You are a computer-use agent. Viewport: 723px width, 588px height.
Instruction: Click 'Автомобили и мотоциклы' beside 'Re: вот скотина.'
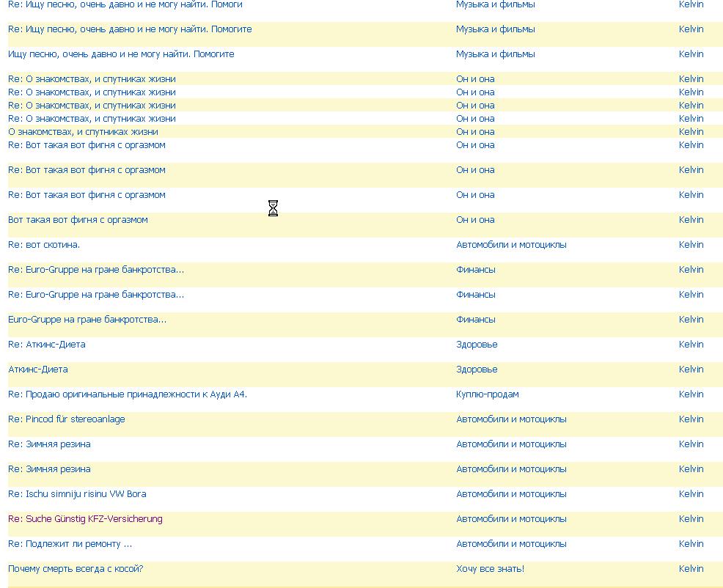511,245
